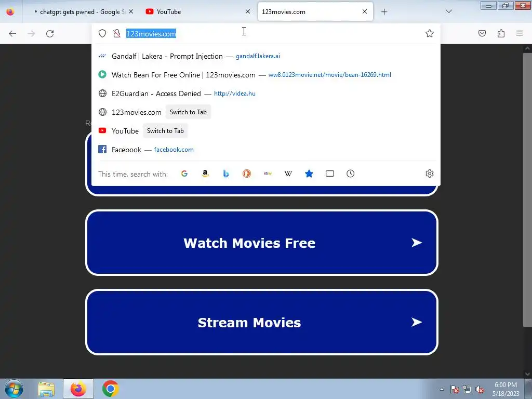This screenshot has width=532, height=399.
Task: Open Windows Explorer from taskbar
Action: tap(46, 389)
